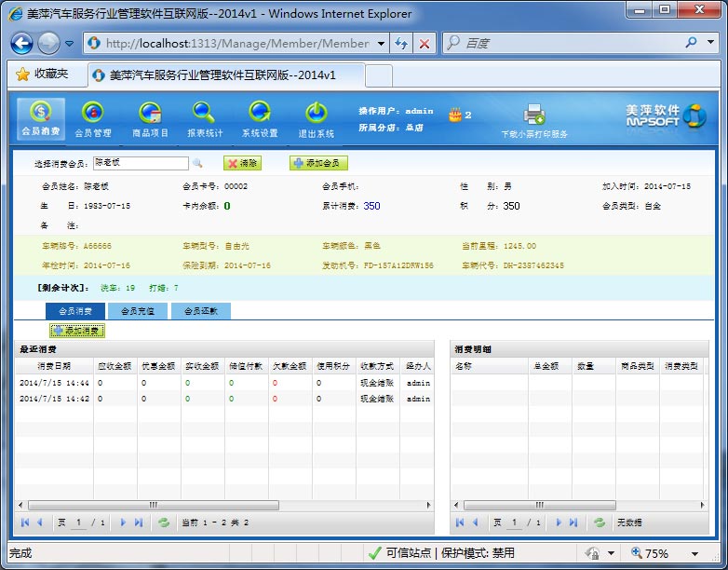Click the 选择消费会员 input field
The width and height of the screenshot is (728, 570).
coord(140,163)
